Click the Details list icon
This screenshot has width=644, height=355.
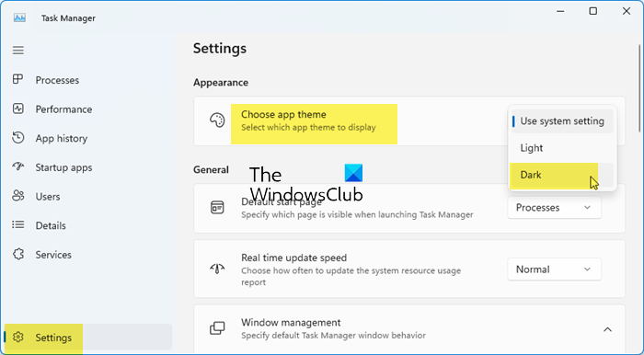click(18, 225)
